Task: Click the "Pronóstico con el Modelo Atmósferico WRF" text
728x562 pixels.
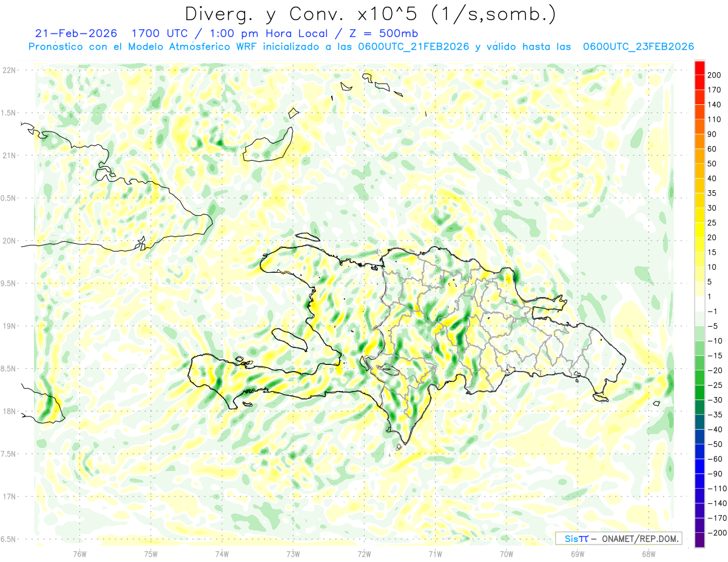Action: 144,47
